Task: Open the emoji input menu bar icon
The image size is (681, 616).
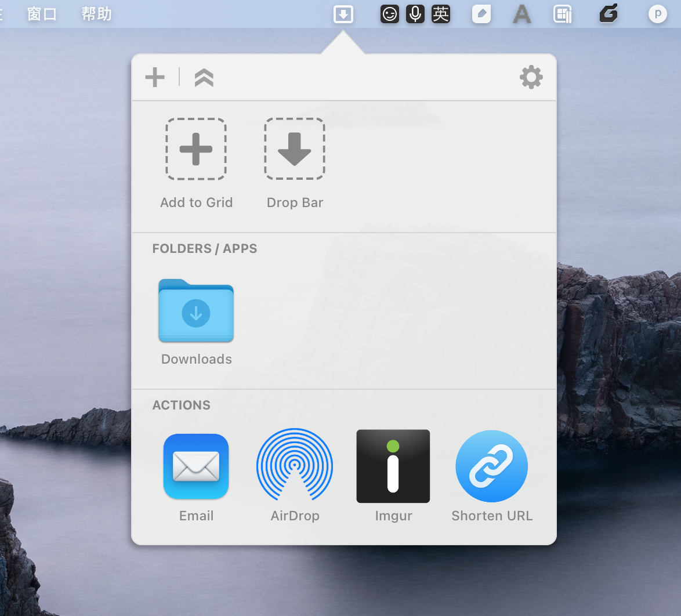Action: pyautogui.click(x=390, y=14)
